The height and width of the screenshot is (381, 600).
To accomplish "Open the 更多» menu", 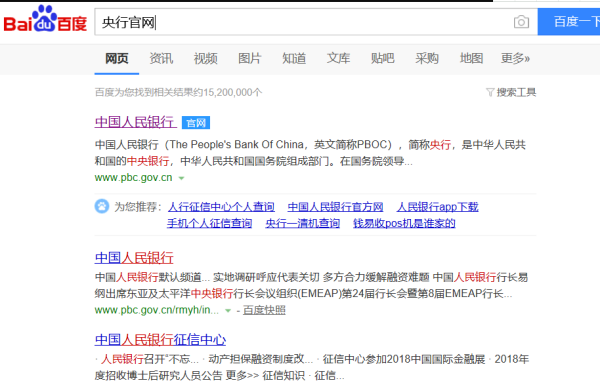I will coord(515,59).
